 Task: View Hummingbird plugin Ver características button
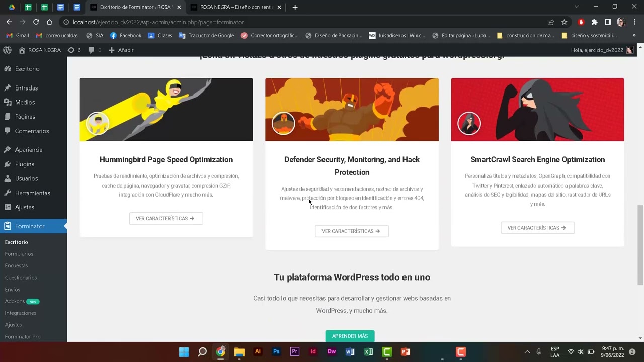point(166,218)
